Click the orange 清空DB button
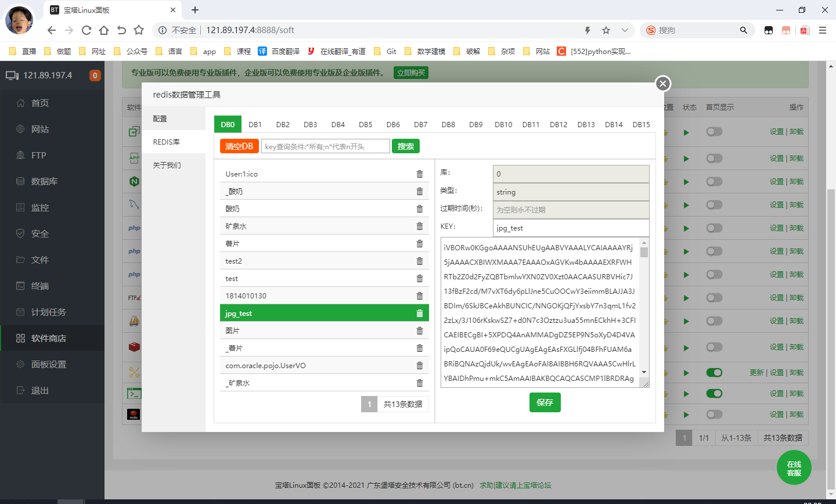This screenshot has width=836, height=504. pyautogui.click(x=239, y=146)
